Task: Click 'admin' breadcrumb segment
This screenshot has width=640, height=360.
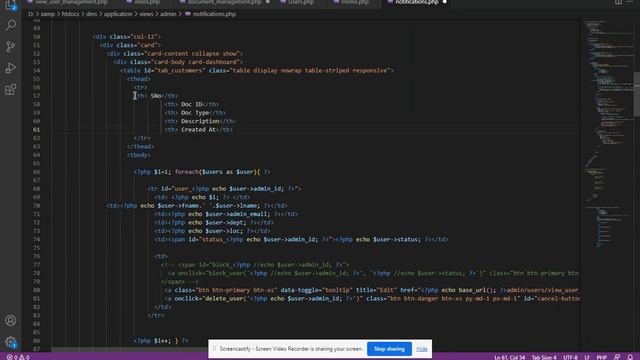Action: coord(168,14)
